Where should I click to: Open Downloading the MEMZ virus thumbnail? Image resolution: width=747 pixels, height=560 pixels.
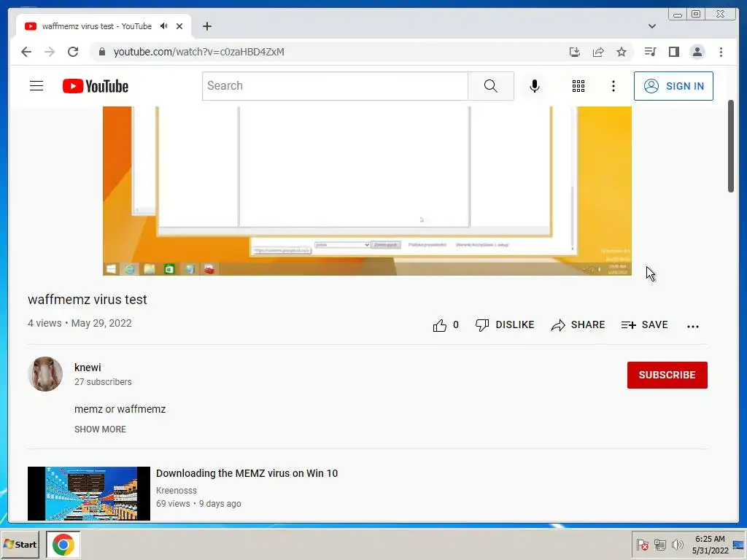point(88,494)
